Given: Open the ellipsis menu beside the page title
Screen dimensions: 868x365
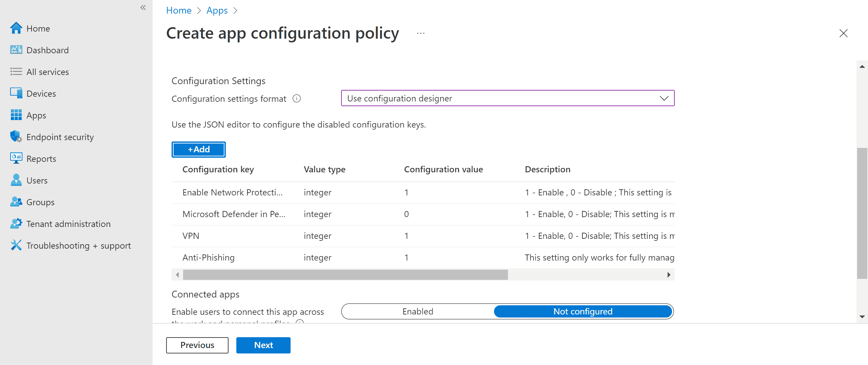Looking at the screenshot, I should pos(420,33).
